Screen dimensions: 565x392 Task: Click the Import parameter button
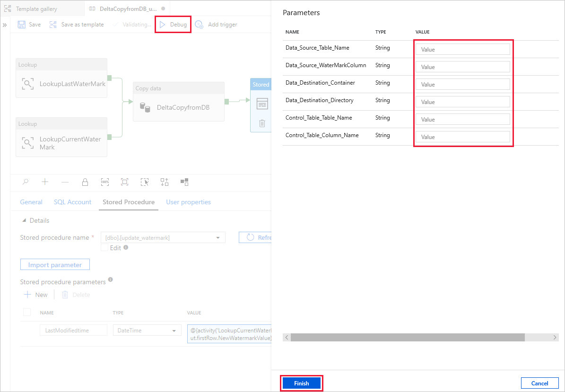pos(55,265)
